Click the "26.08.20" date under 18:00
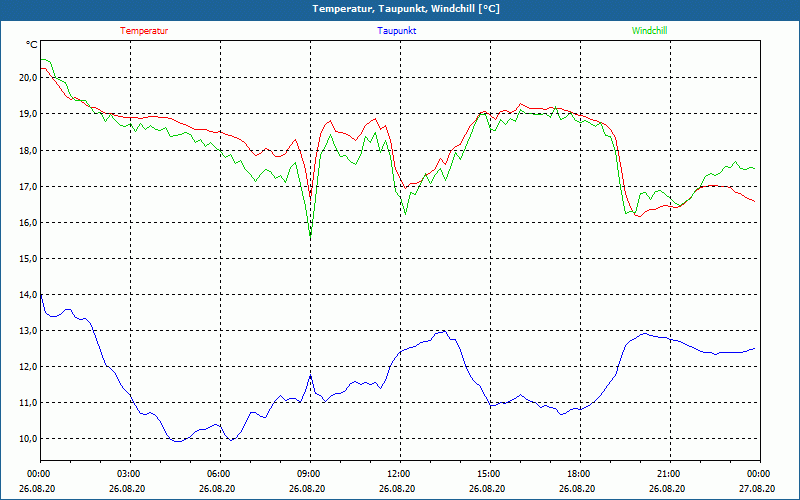 (x=577, y=488)
